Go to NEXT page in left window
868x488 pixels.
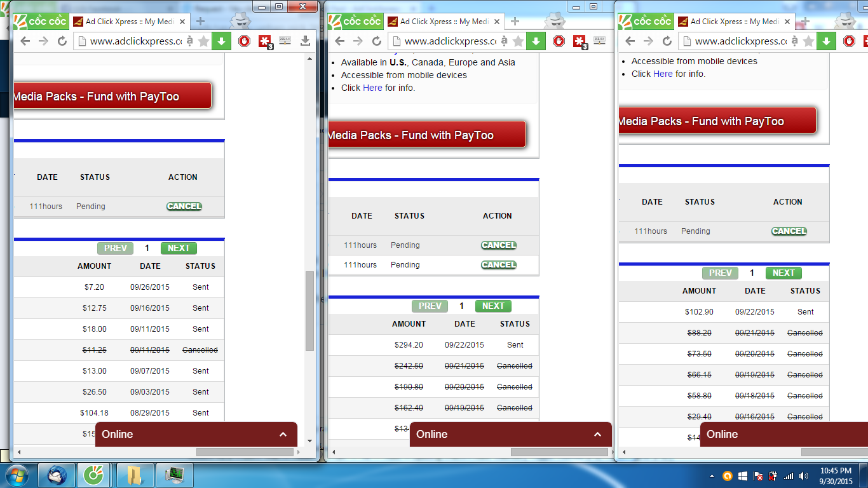179,248
